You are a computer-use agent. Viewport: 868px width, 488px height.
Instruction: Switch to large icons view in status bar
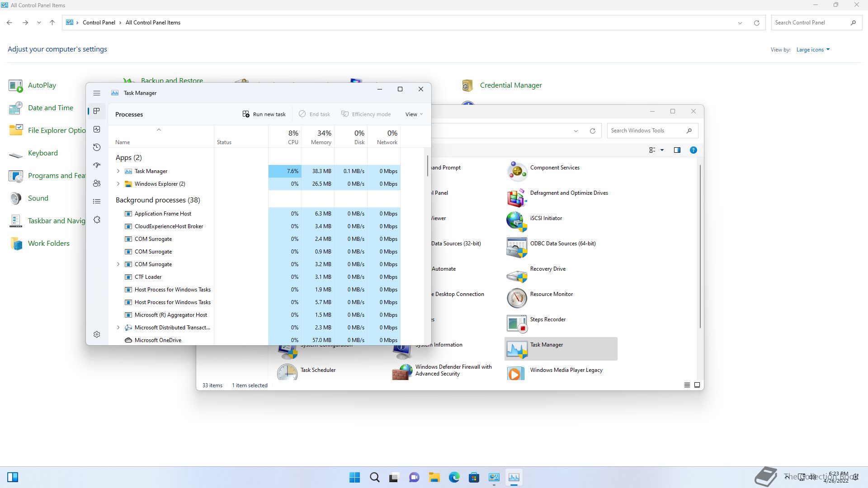[x=697, y=385]
